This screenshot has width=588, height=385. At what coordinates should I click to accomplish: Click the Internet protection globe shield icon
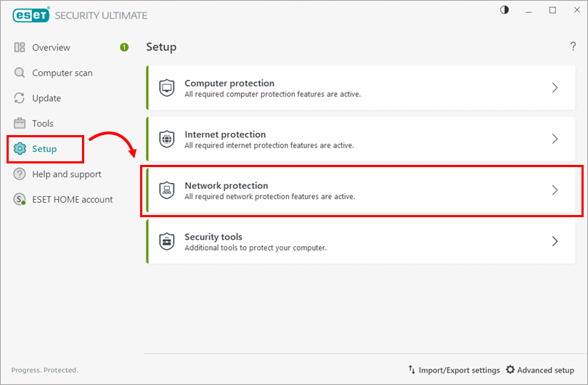(167, 139)
